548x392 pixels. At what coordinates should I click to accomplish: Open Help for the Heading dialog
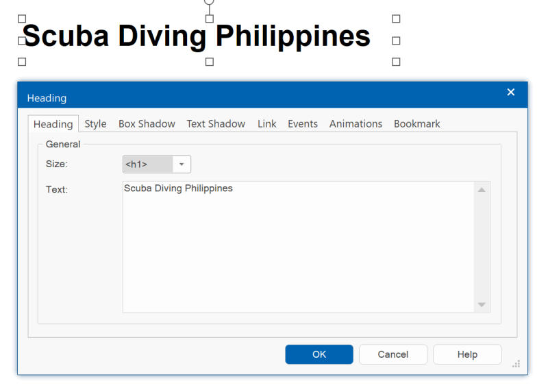point(467,354)
